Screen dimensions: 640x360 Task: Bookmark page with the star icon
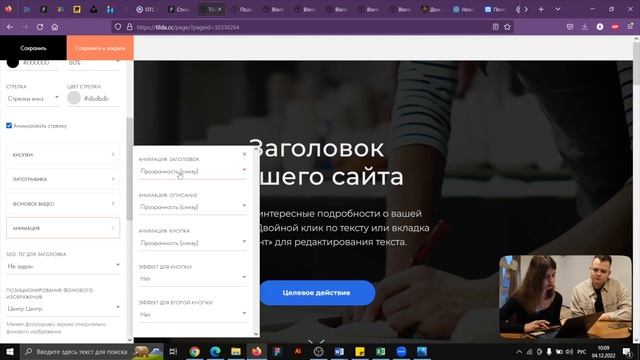tap(507, 27)
